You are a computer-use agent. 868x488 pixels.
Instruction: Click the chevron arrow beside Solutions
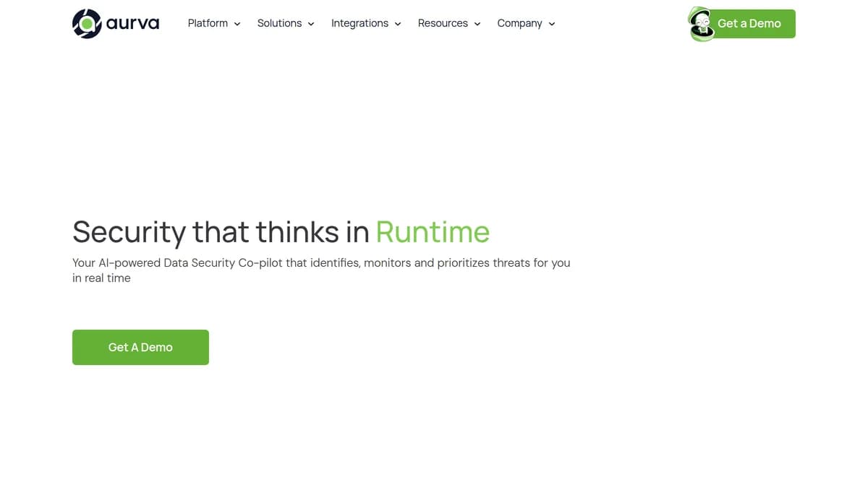(x=311, y=24)
